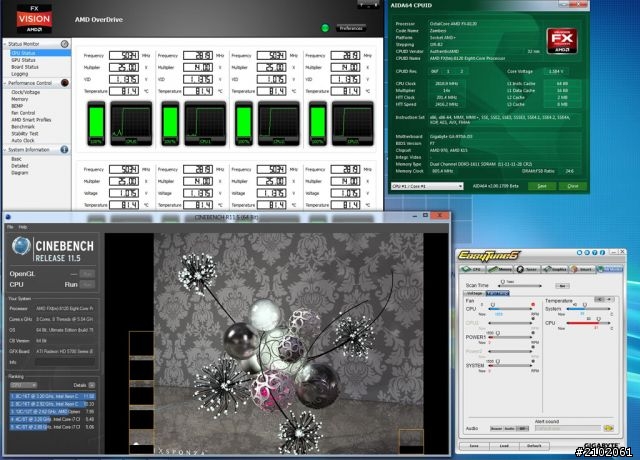Click the last round blue icon in EasyTune6 title

pos(602,253)
